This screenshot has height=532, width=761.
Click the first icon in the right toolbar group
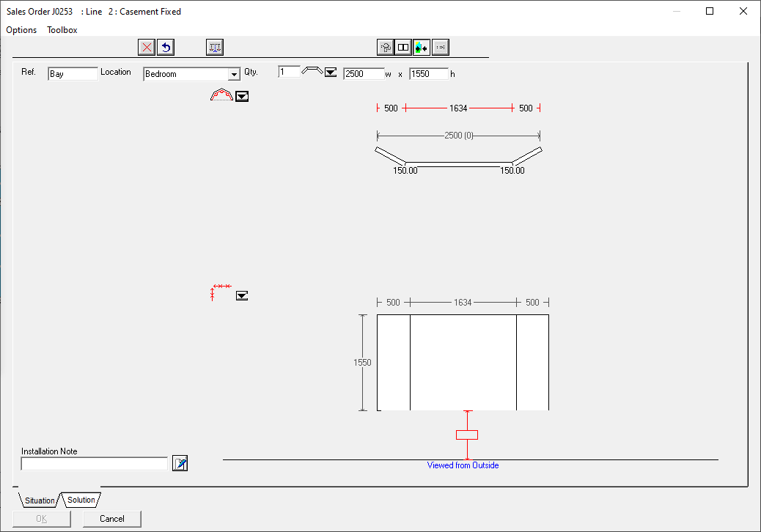click(x=385, y=48)
